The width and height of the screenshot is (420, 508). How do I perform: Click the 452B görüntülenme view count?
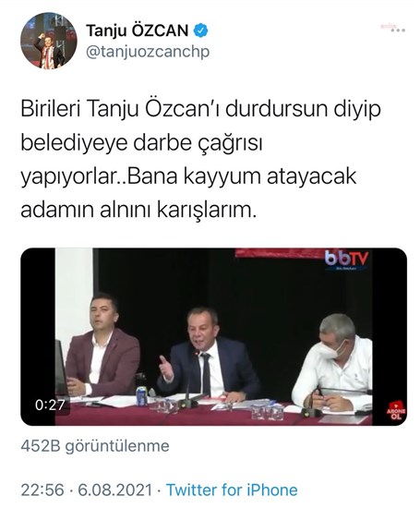click(x=95, y=446)
